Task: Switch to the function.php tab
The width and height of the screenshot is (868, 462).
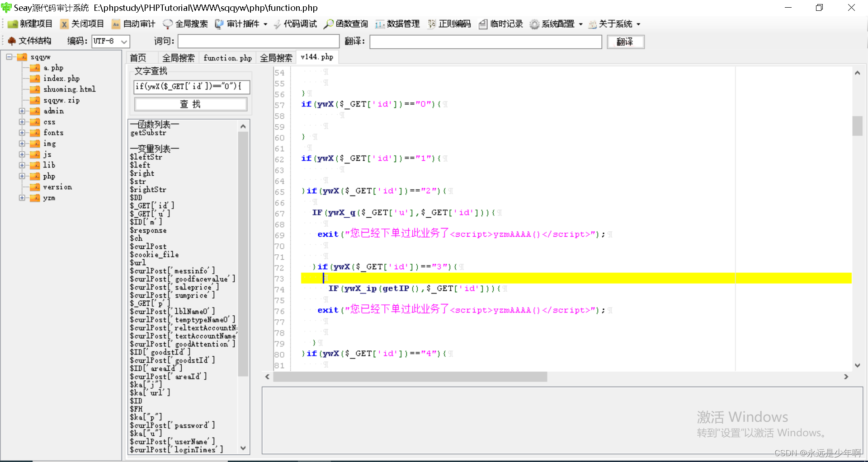Action: [227, 58]
